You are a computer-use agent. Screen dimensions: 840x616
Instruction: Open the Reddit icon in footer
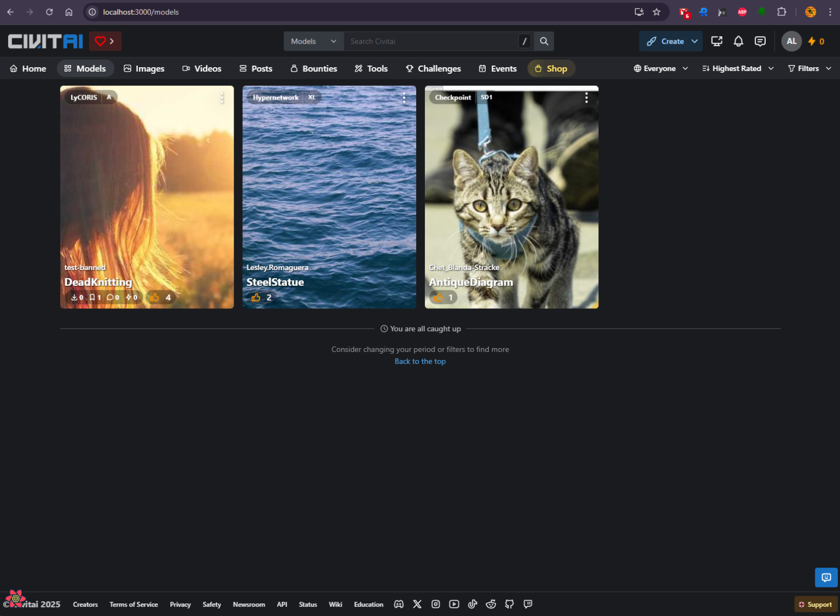(491, 604)
